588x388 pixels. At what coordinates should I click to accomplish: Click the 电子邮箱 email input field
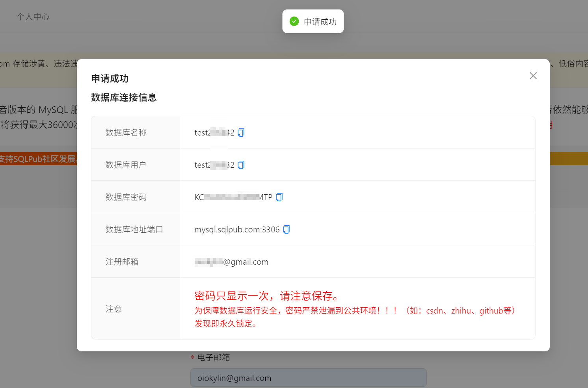[308, 378]
